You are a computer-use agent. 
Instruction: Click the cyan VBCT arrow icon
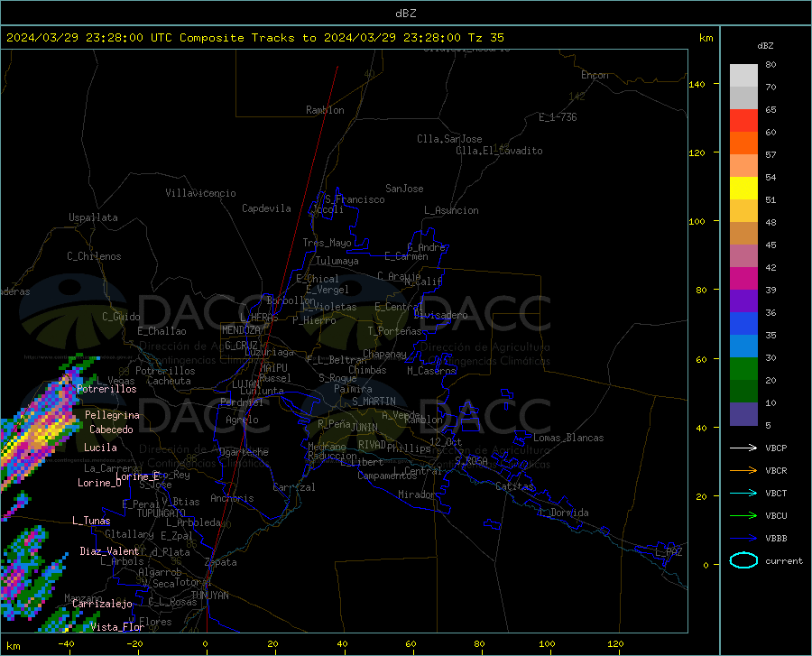[743, 493]
